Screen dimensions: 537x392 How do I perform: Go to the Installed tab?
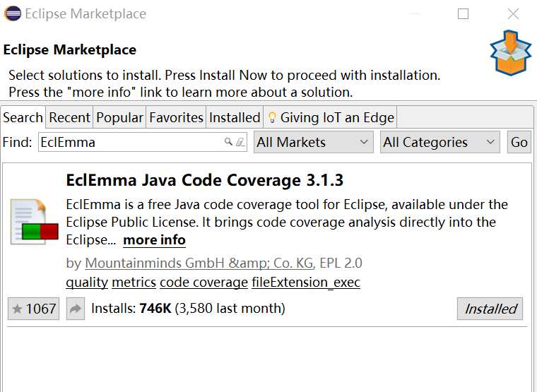[x=235, y=117]
